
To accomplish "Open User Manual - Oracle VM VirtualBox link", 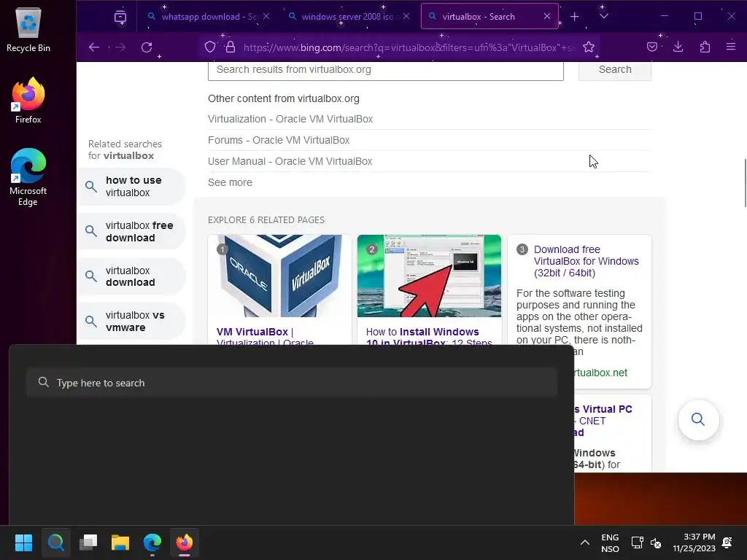I will click(290, 161).
